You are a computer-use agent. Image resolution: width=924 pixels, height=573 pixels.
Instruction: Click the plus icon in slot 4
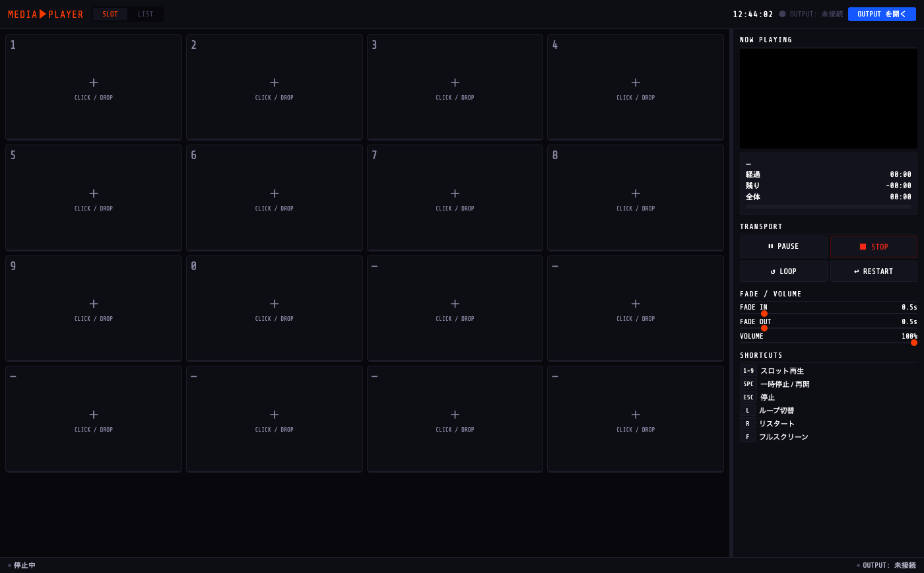click(636, 83)
